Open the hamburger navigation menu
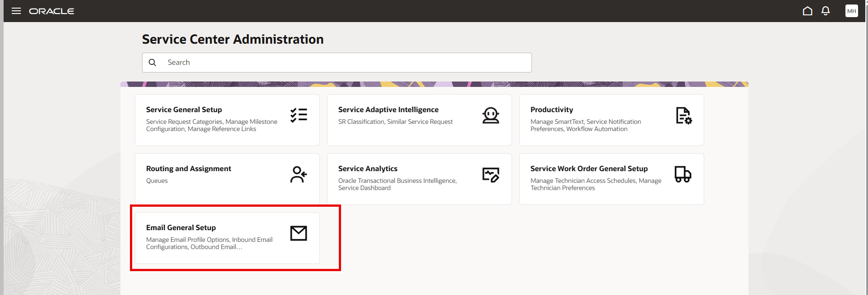The height and width of the screenshot is (295, 868). [x=16, y=11]
